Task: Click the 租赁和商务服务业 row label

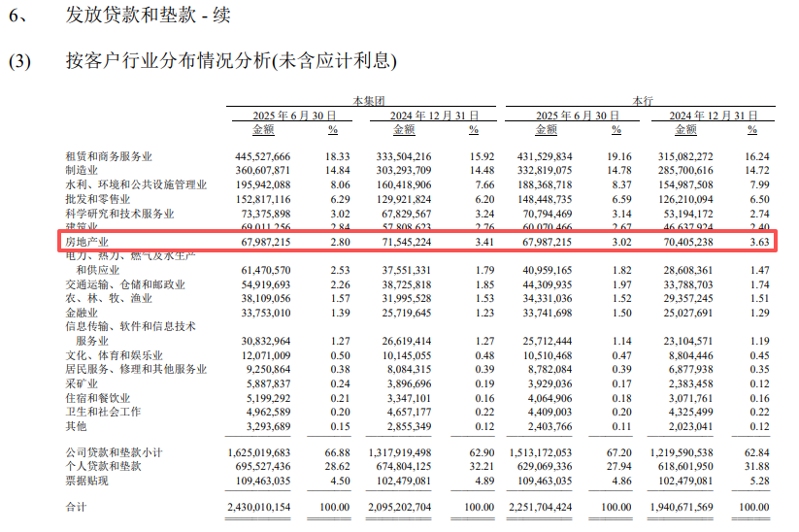Action: coord(109,156)
